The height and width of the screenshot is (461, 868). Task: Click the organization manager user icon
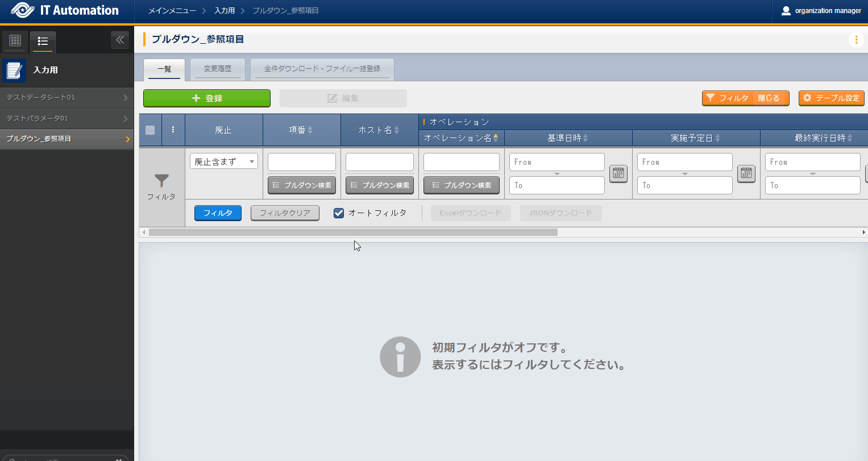[x=786, y=11]
